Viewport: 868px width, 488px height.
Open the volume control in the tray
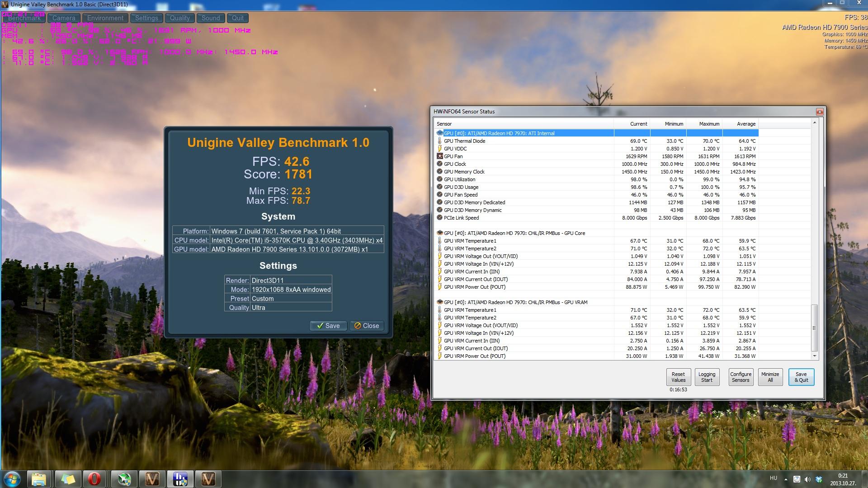tap(807, 479)
